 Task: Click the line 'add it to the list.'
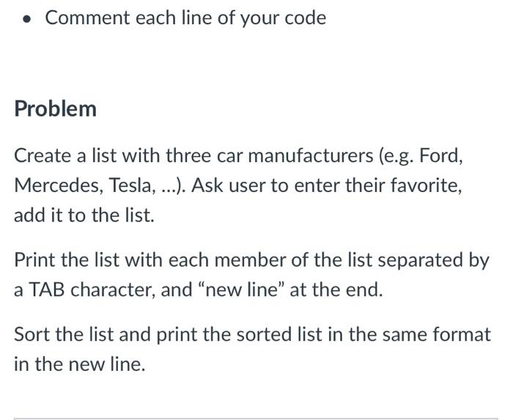84,215
